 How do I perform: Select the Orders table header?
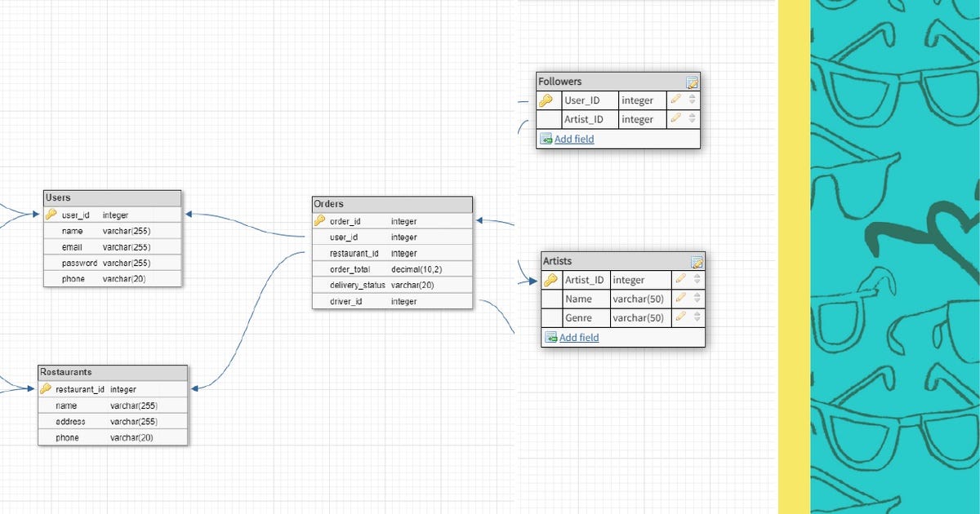pos(392,204)
